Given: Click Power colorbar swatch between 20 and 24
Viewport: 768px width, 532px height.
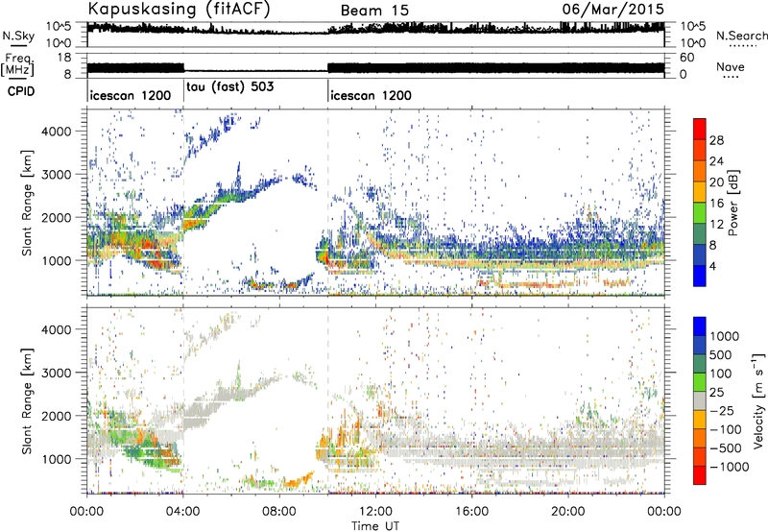Looking at the screenshot, I should tap(700, 171).
